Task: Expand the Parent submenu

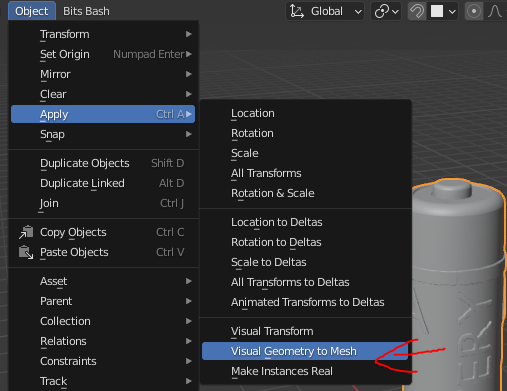Action: (103, 301)
